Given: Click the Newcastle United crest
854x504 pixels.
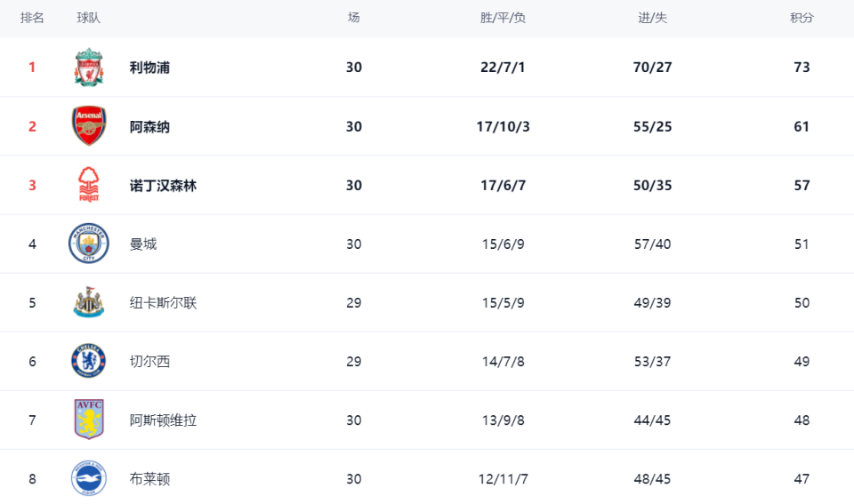Looking at the screenshot, I should point(89,302).
